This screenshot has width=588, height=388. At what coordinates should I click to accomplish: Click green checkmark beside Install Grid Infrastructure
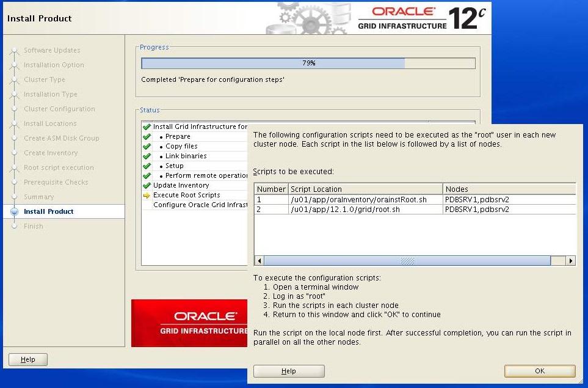[x=147, y=127]
